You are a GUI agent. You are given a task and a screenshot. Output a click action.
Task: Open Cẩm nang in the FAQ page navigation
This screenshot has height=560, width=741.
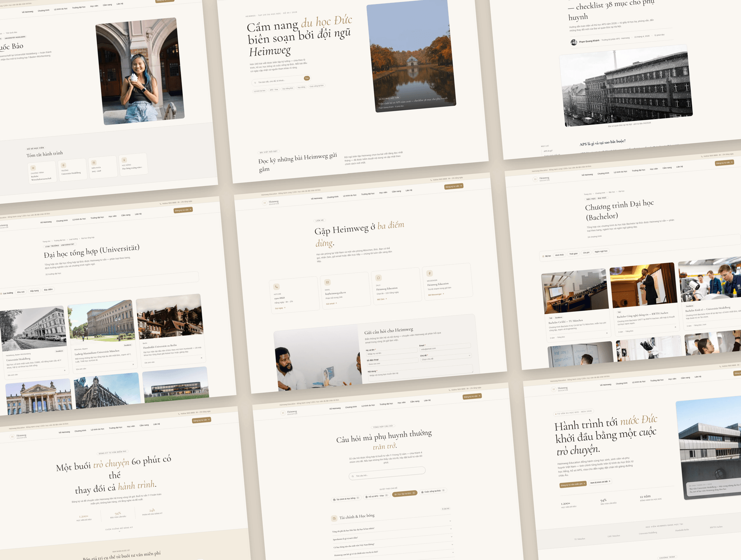(415, 401)
